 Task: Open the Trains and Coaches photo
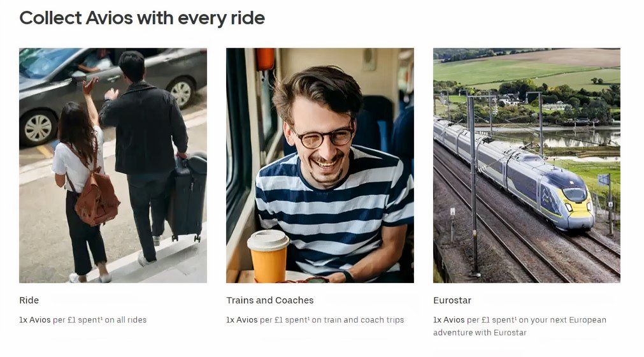coord(320,165)
